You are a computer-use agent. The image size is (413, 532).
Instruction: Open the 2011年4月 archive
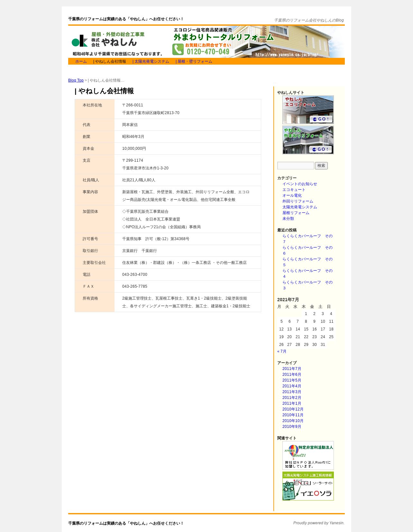292,386
